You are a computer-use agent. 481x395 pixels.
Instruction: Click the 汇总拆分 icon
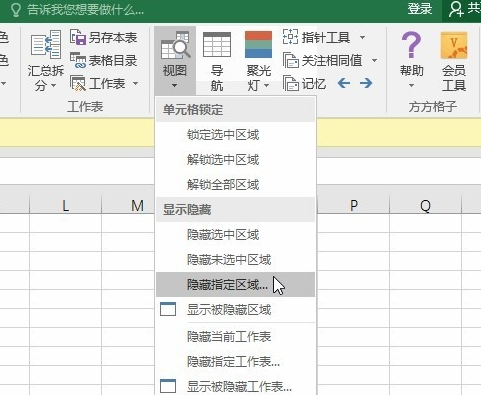coord(46,44)
